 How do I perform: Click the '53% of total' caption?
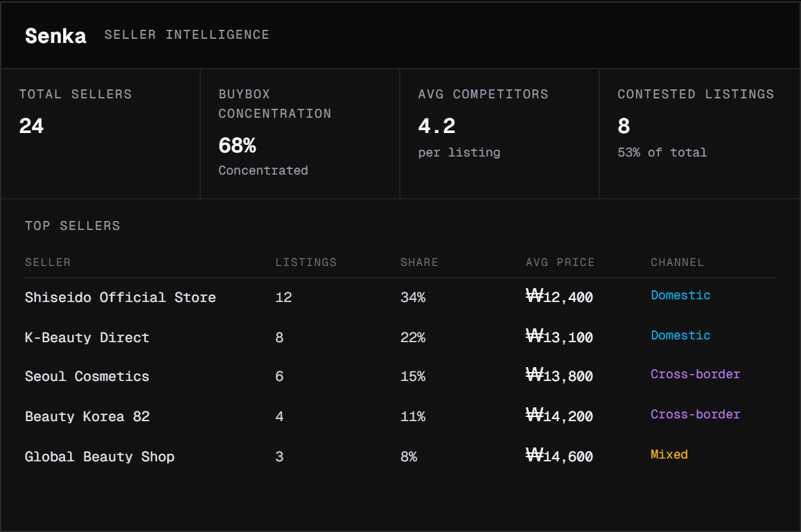(662, 152)
